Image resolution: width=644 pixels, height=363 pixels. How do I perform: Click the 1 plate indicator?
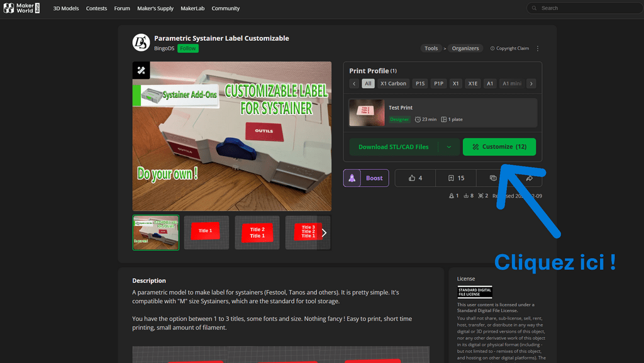tap(452, 120)
